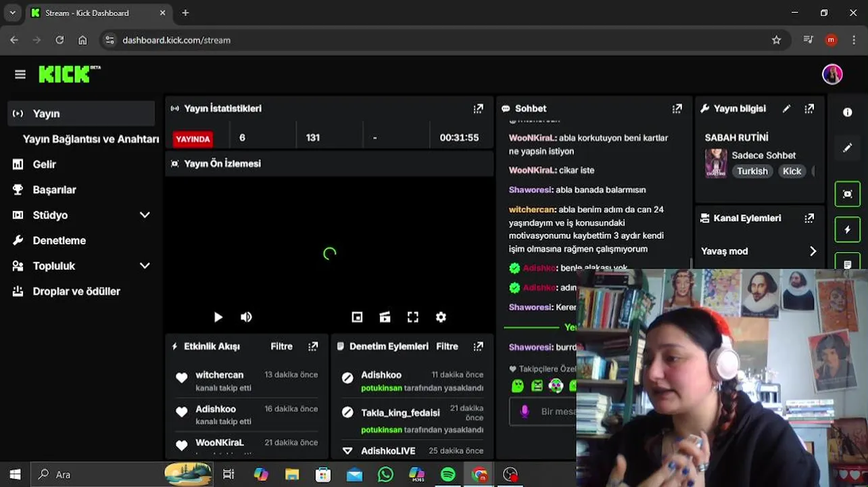Viewport: 868px width, 487px height.
Task: Open the Yavaş mod options
Action: (x=758, y=251)
